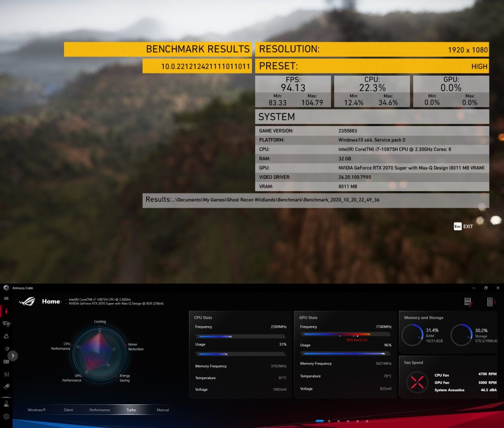
Task: Click the VRAM value '8011 MB'
Action: pyautogui.click(x=347, y=187)
